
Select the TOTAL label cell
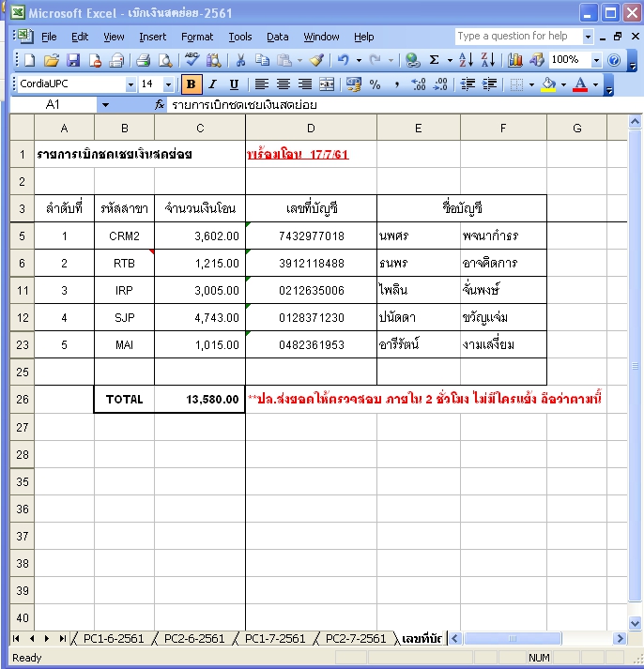(x=124, y=400)
